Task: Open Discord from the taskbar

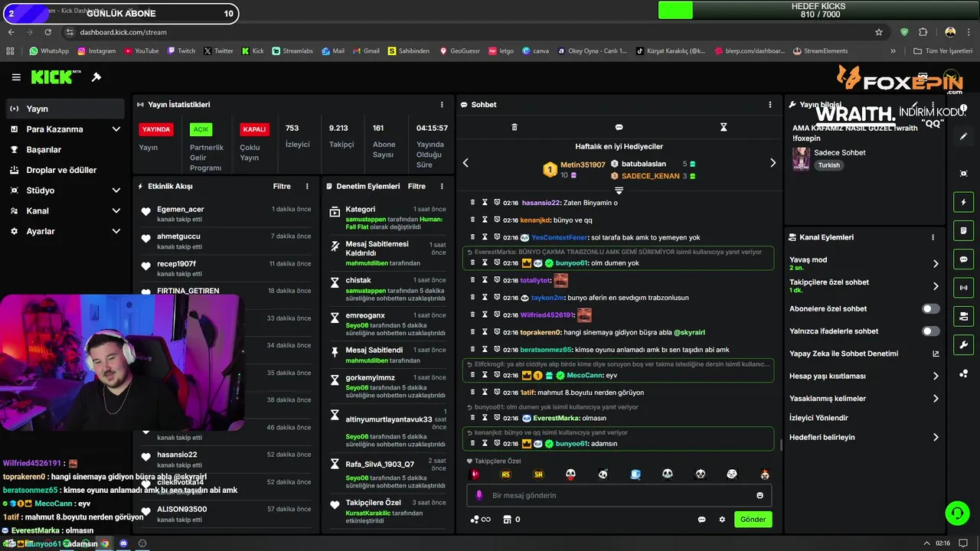Action: click(123, 543)
